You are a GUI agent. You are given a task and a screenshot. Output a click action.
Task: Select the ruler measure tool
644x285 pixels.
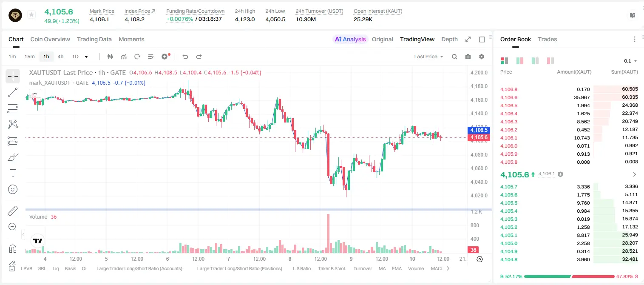click(x=13, y=211)
